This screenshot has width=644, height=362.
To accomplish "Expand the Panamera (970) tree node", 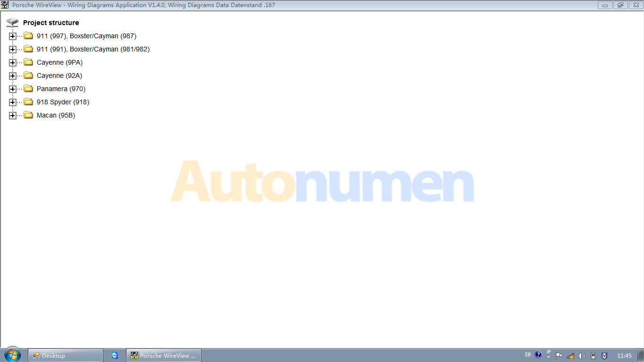I will pyautogui.click(x=13, y=89).
